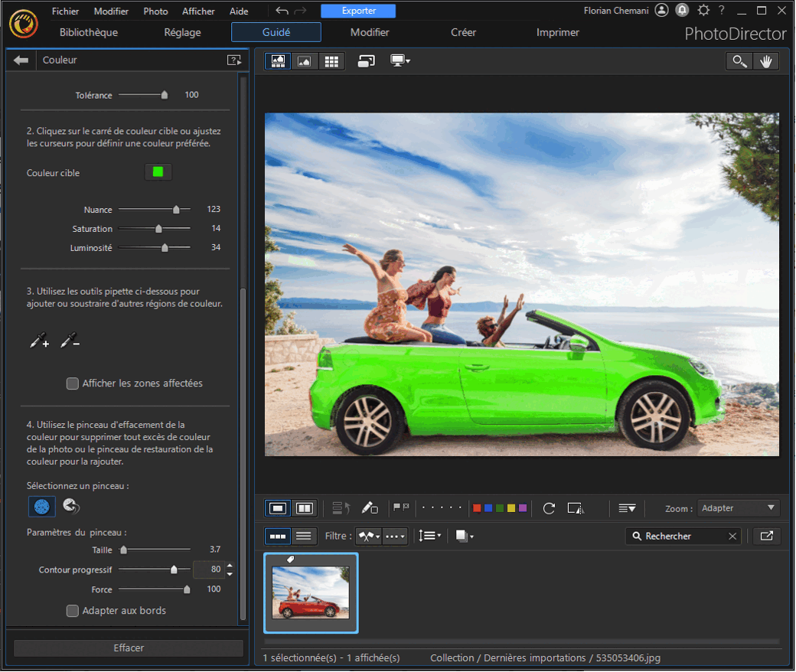Viewport: 796px width, 672px height.
Task: Open the Zoom magnifier tool
Action: (x=738, y=60)
